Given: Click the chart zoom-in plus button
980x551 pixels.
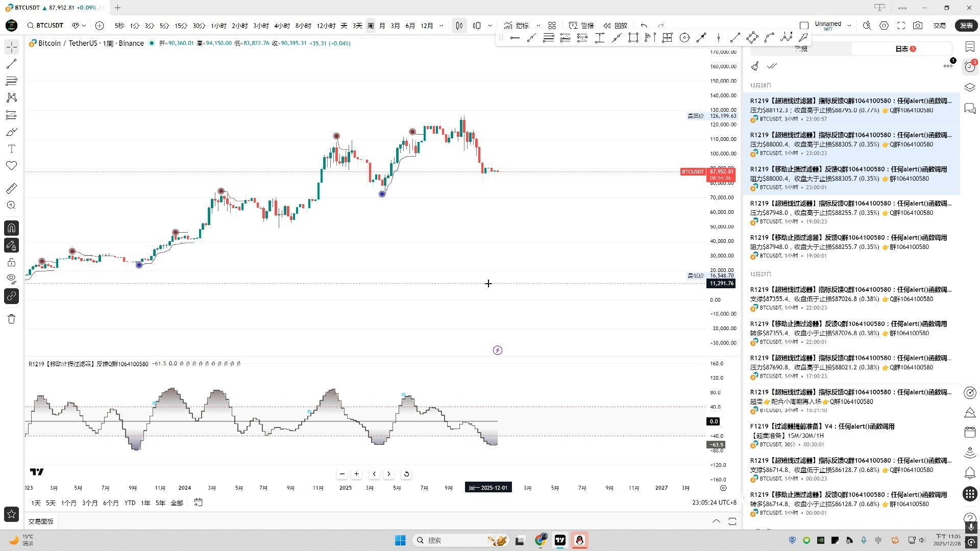Looking at the screenshot, I should click(356, 474).
